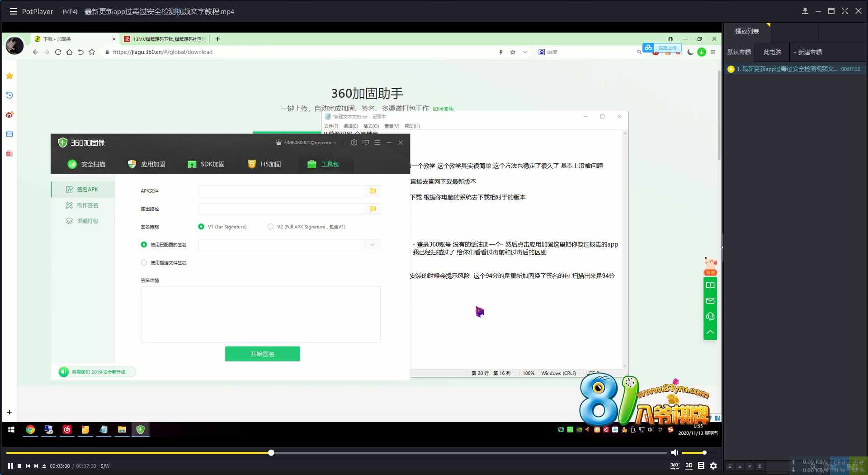
Task: Open Notepad 编辑(E) menu
Action: 351,126
